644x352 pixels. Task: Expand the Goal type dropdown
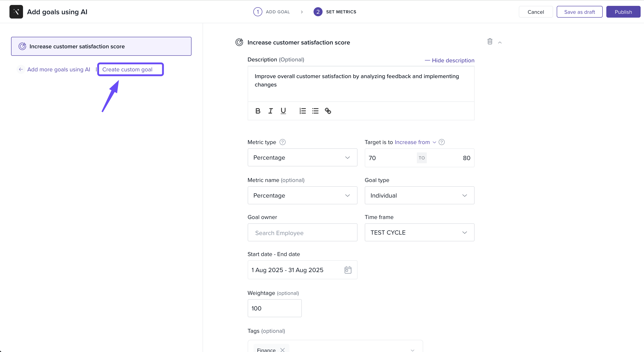click(x=419, y=195)
